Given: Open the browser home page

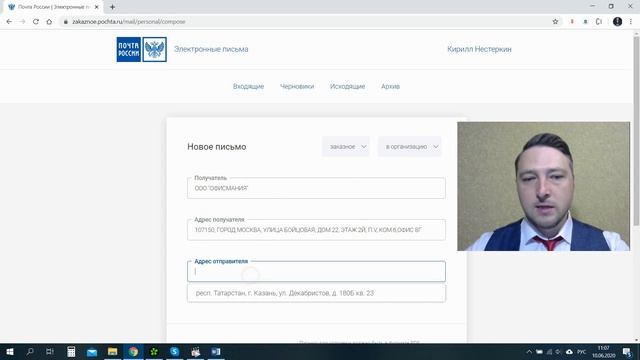Looking at the screenshot, I should click(49, 22).
